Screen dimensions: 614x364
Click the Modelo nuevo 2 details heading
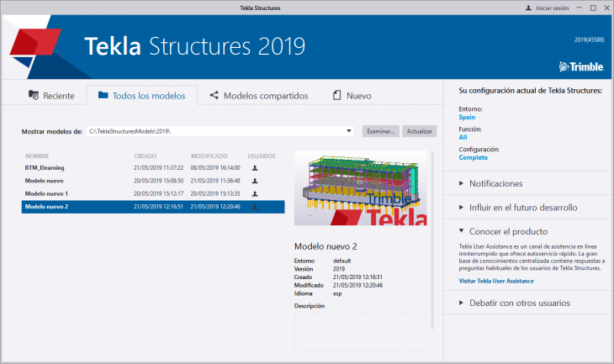click(326, 246)
